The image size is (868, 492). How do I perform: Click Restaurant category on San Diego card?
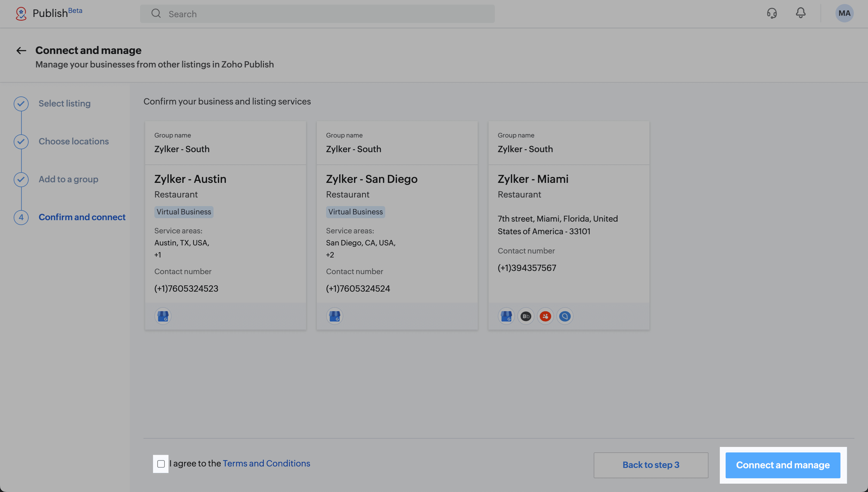click(x=347, y=194)
